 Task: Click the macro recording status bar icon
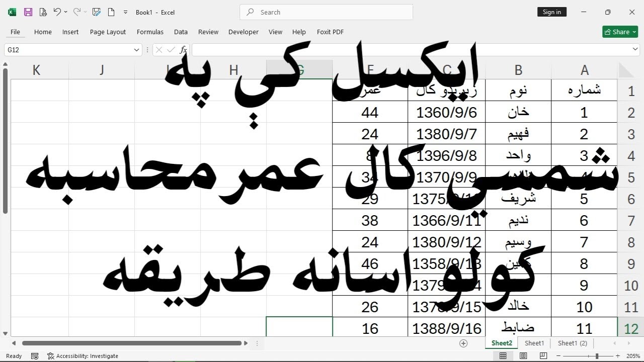point(35,356)
